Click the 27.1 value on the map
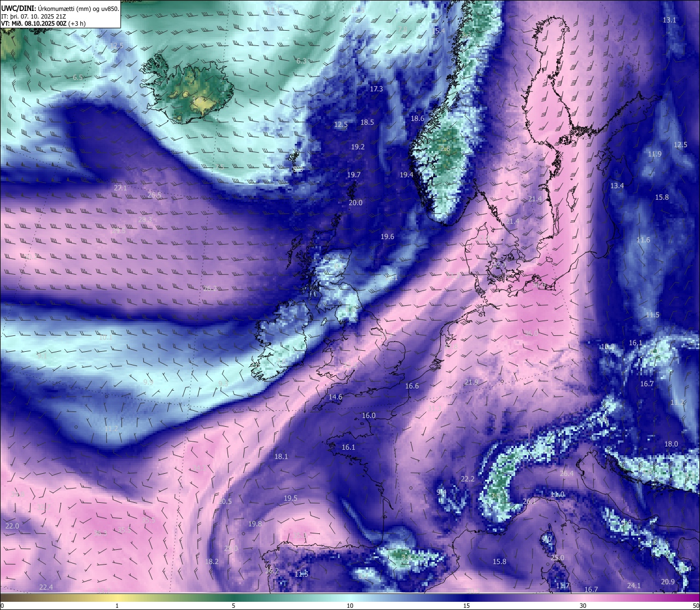 coord(120,188)
